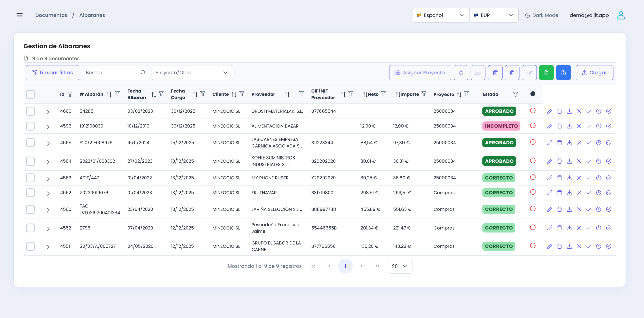
Task: Expand row 4562 details chevron
Action: tap(48, 193)
